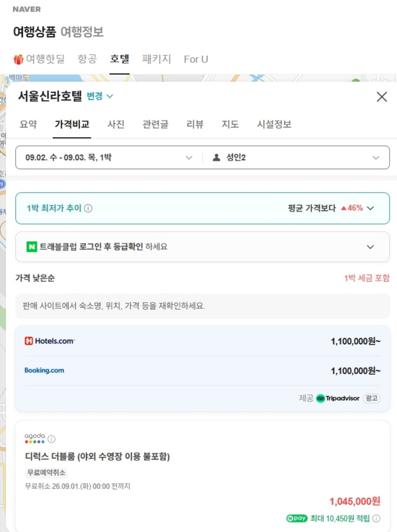This screenshot has width=397, height=532.
Task: Open the Booking.com price offer
Action: point(203,370)
